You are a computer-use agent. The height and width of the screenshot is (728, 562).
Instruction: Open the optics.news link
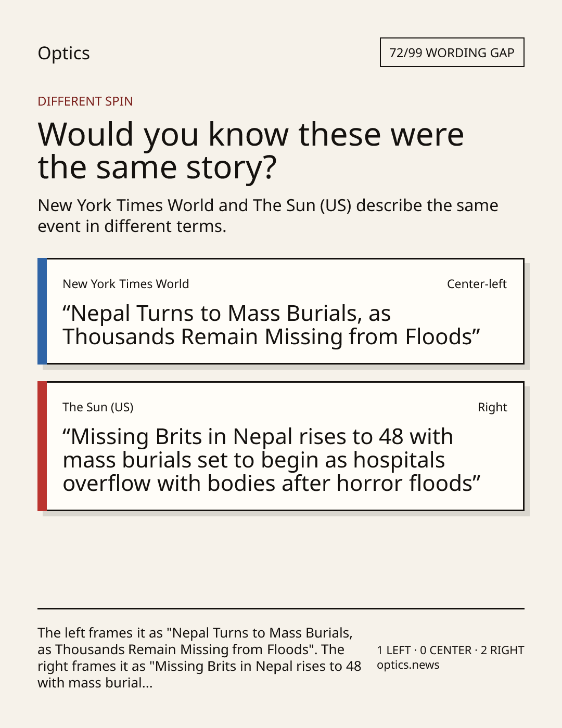(408, 665)
